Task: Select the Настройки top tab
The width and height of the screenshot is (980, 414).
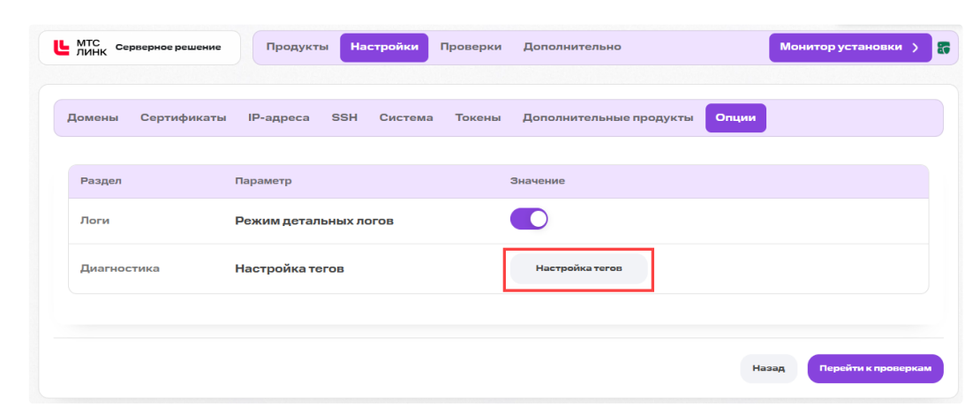Action: tap(384, 48)
